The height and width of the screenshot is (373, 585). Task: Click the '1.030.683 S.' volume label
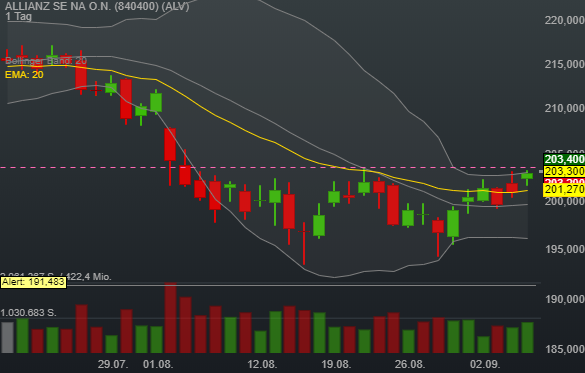(x=28, y=313)
